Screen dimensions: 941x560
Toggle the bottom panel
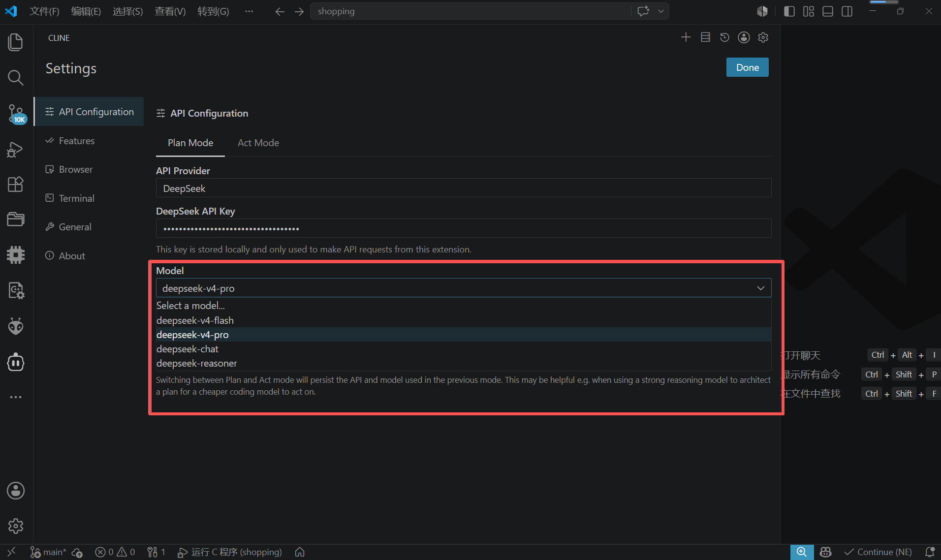coord(828,11)
